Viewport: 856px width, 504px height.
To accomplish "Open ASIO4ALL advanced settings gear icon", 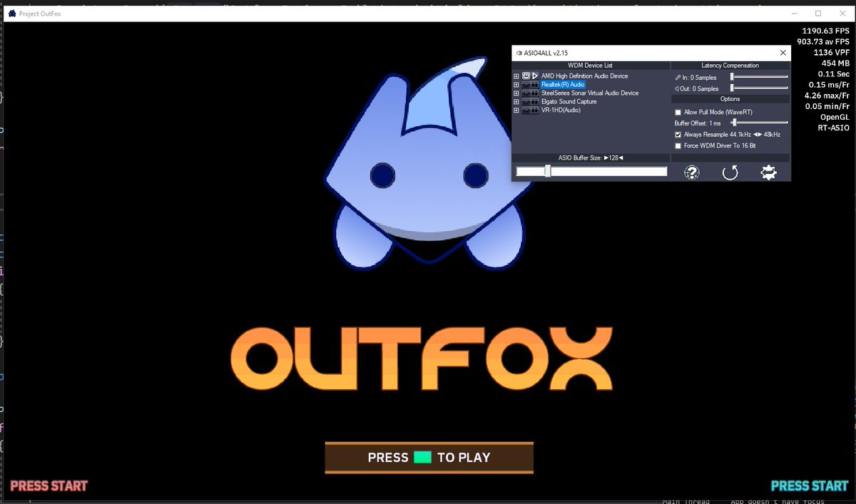I will pyautogui.click(x=769, y=172).
